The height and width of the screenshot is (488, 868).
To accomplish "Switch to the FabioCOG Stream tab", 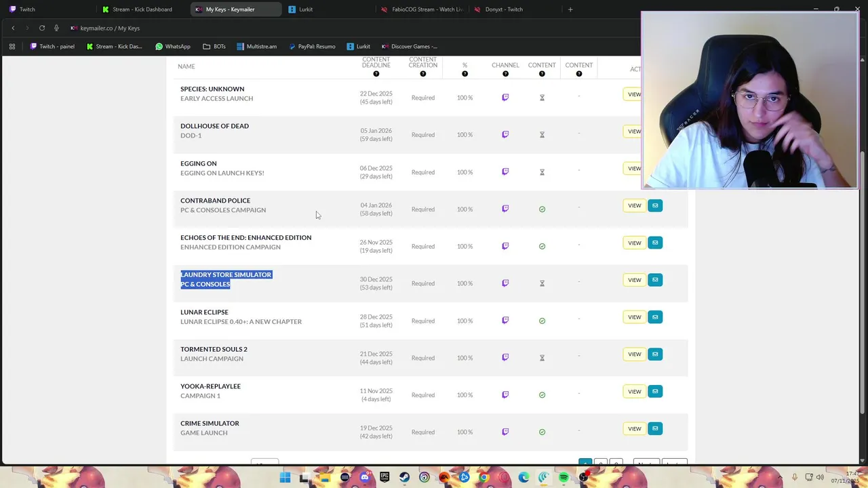I will pyautogui.click(x=421, y=9).
